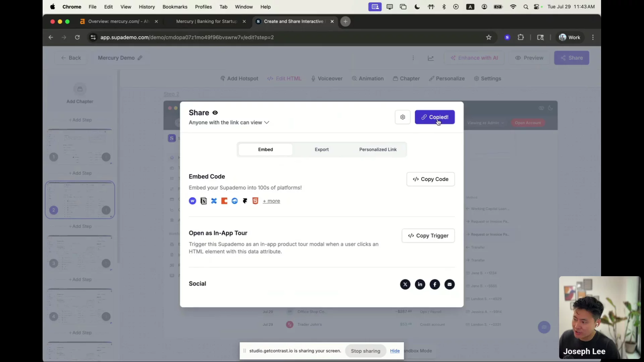
Task: Share on Facebook
Action: click(x=435, y=284)
